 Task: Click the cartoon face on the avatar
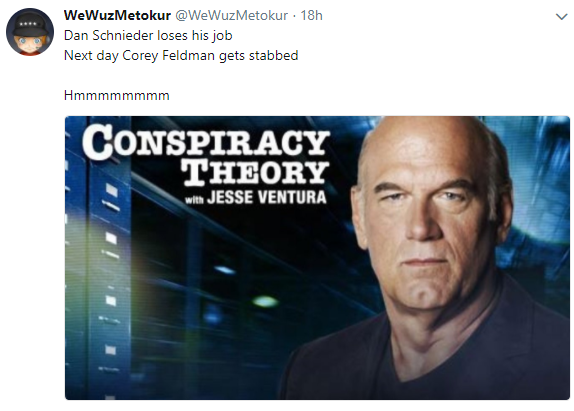point(29,43)
